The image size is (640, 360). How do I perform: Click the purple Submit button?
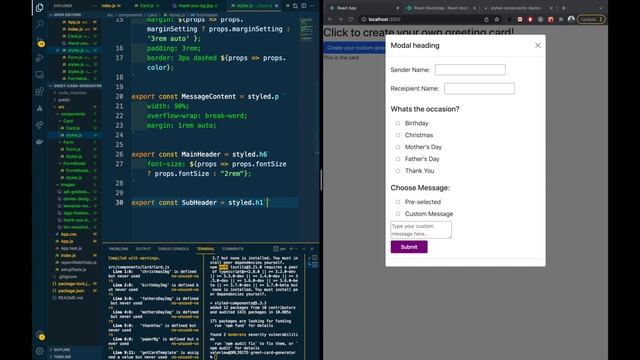pyautogui.click(x=409, y=247)
